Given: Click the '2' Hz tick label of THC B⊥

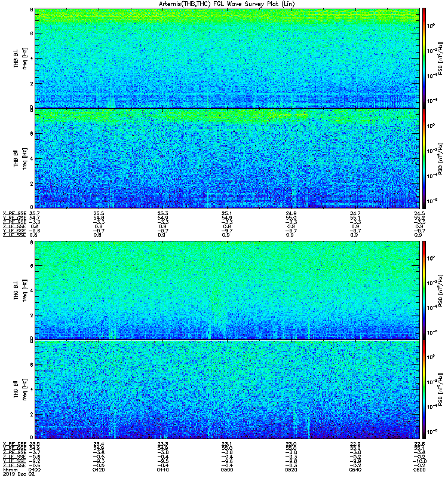Looking at the screenshot, I should click(x=32, y=315).
